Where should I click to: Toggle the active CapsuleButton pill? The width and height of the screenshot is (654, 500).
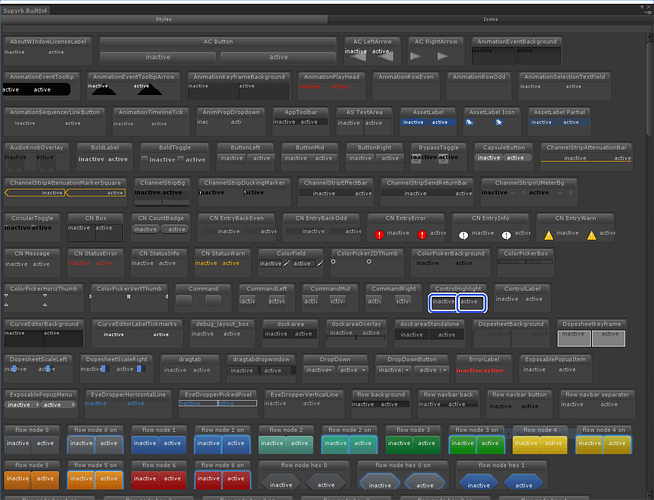click(x=518, y=158)
